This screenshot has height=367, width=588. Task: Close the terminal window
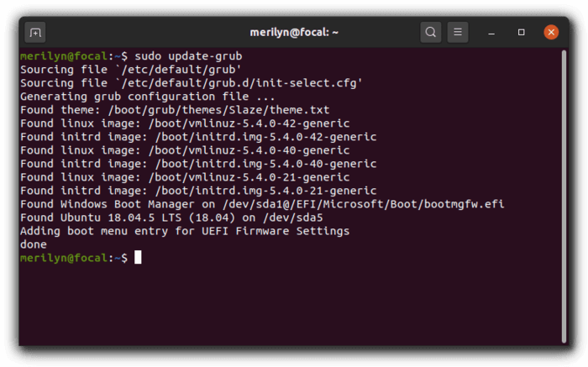551,32
